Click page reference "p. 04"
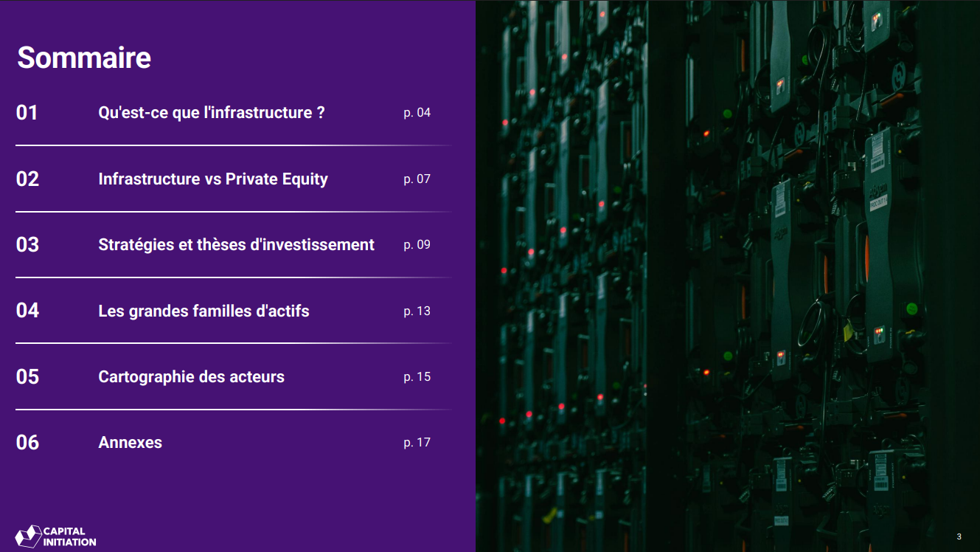The width and height of the screenshot is (980, 552). (417, 114)
